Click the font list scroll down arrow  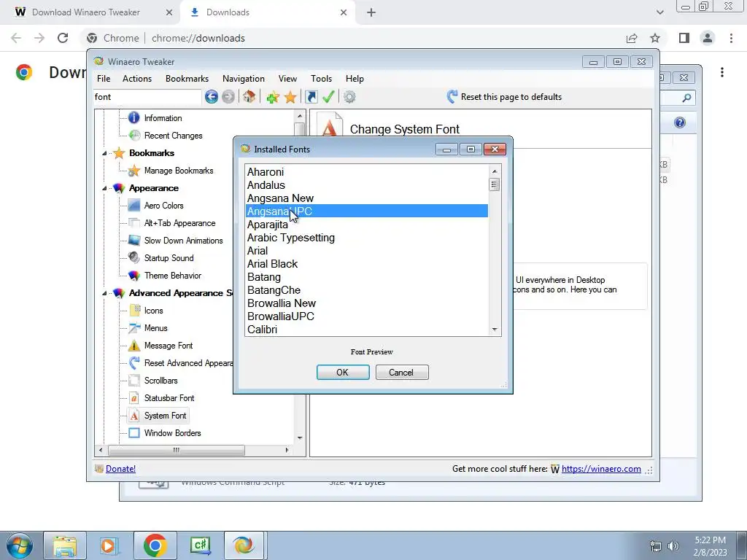tap(495, 330)
